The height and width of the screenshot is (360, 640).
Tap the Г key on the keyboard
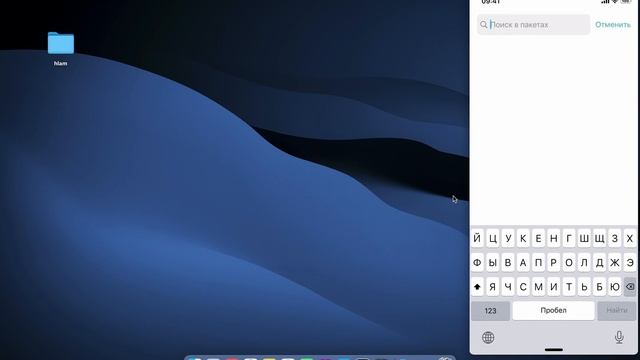coord(569,238)
